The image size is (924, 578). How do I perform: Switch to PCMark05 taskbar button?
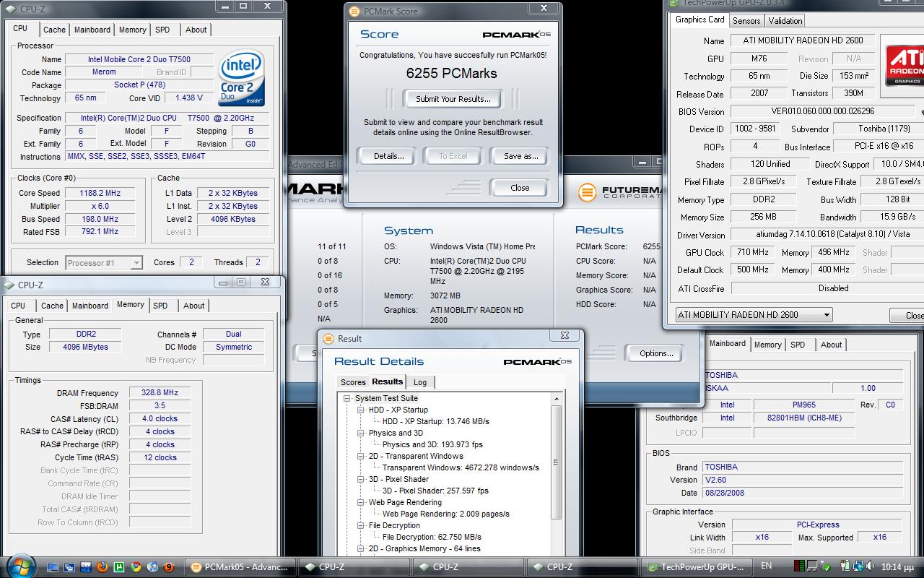coord(240,567)
